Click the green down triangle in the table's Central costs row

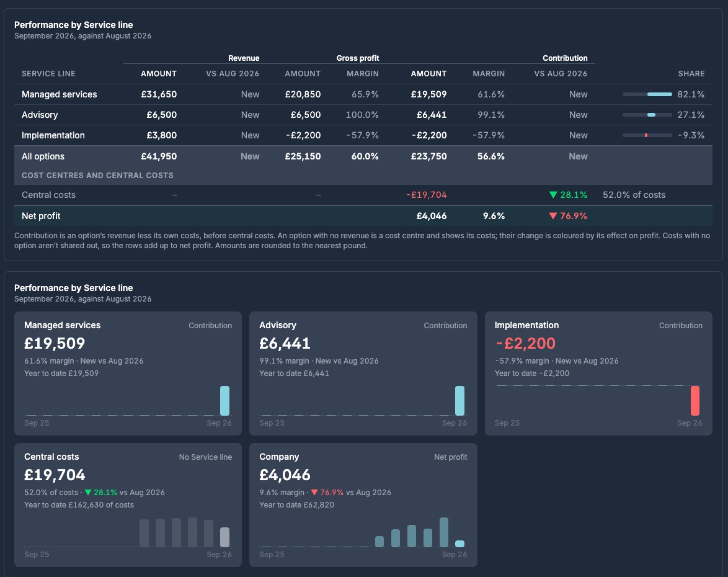click(553, 195)
